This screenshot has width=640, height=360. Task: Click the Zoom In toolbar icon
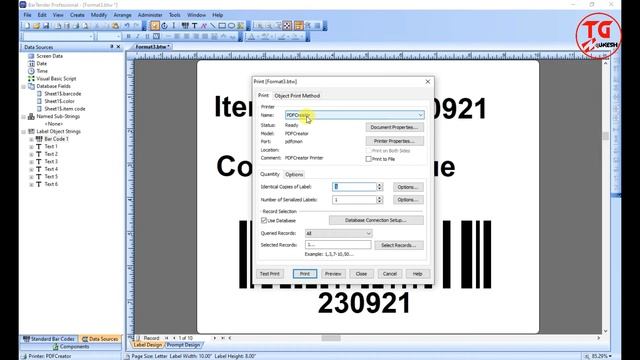pos(259,26)
